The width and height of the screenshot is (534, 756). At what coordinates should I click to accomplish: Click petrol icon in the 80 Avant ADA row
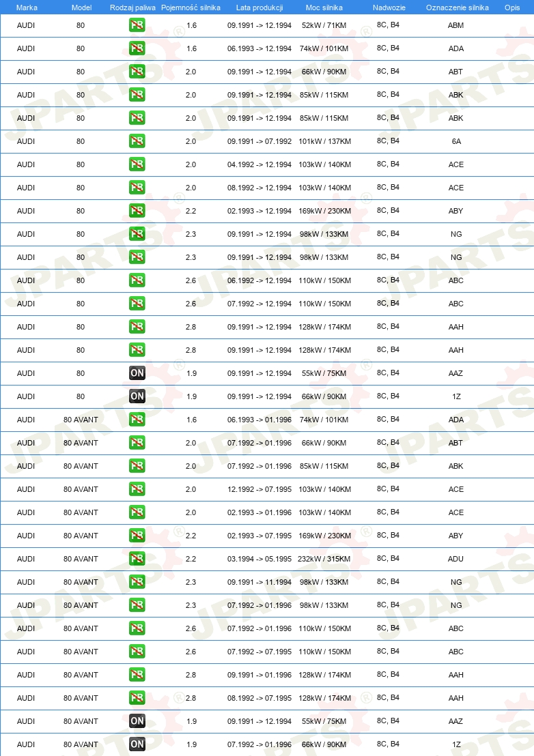coord(137,420)
